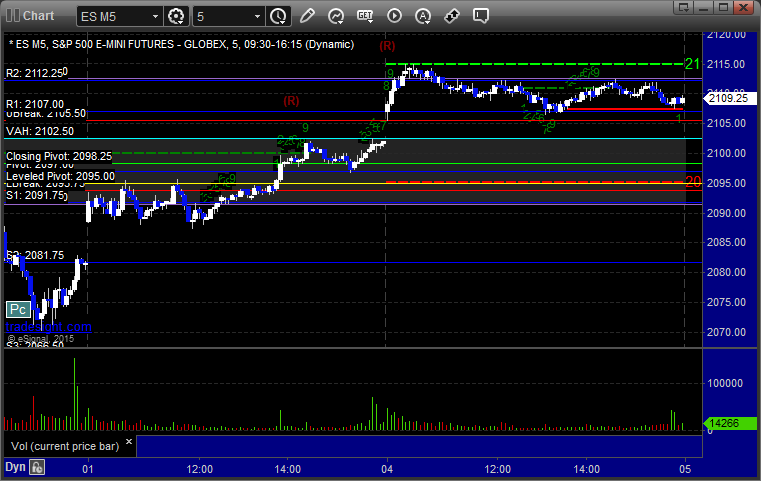Open the time template clock menu
761x481 pixels.
coord(278,17)
